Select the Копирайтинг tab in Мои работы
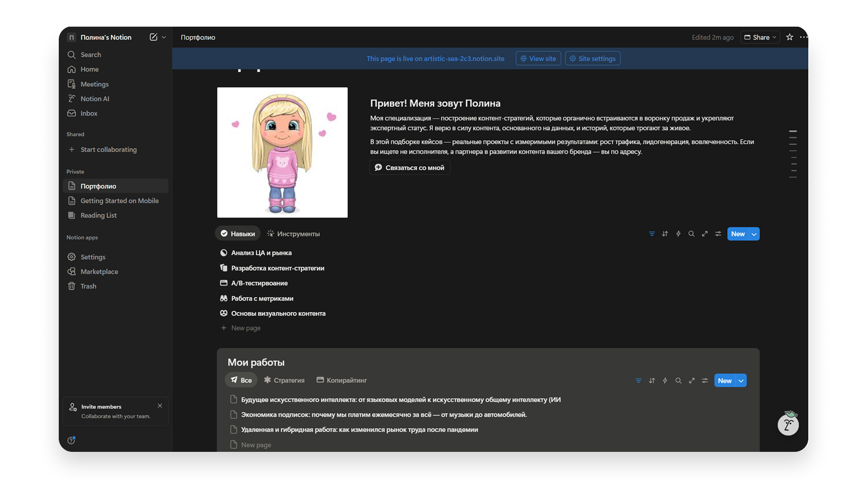868x488 pixels. (341, 380)
